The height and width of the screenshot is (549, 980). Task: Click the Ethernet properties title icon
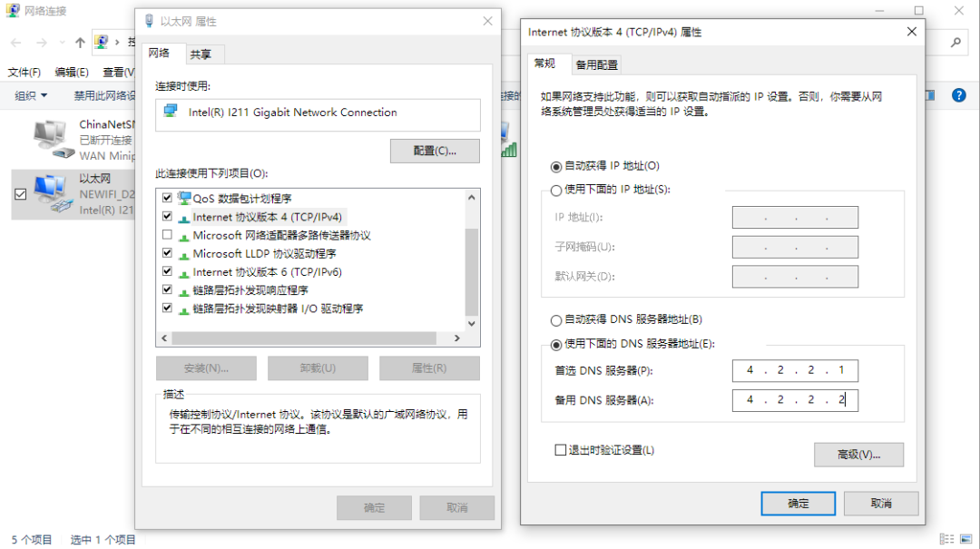click(x=149, y=21)
